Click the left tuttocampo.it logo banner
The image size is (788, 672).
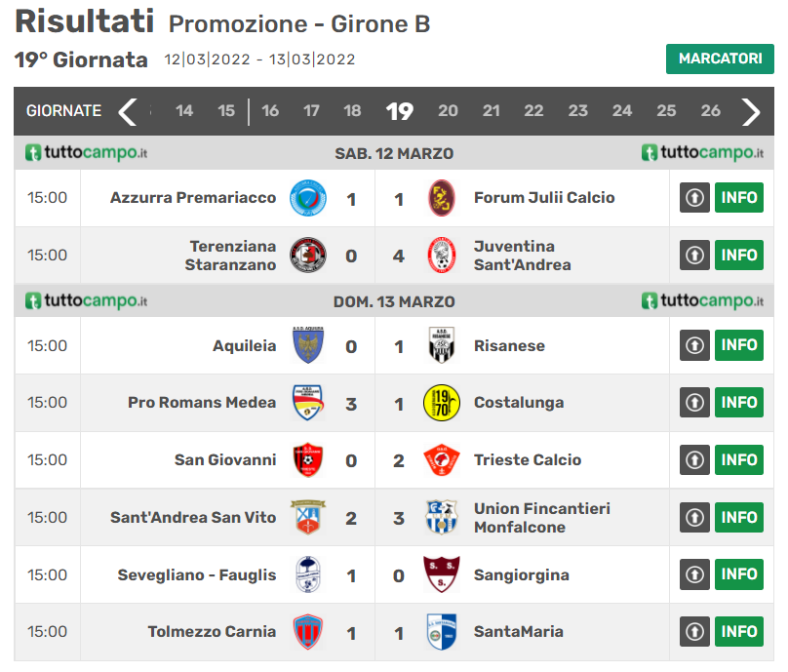tap(86, 153)
